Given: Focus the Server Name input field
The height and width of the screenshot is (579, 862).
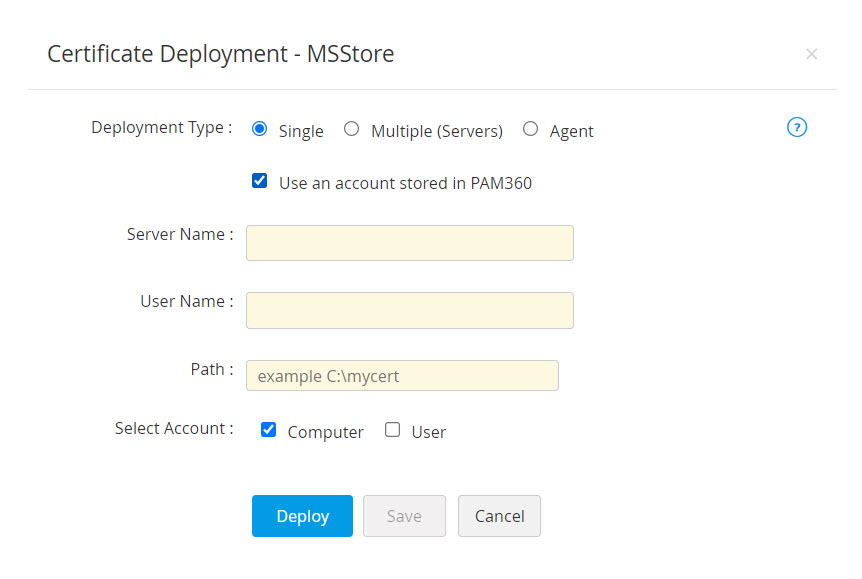Looking at the screenshot, I should click(x=409, y=243).
